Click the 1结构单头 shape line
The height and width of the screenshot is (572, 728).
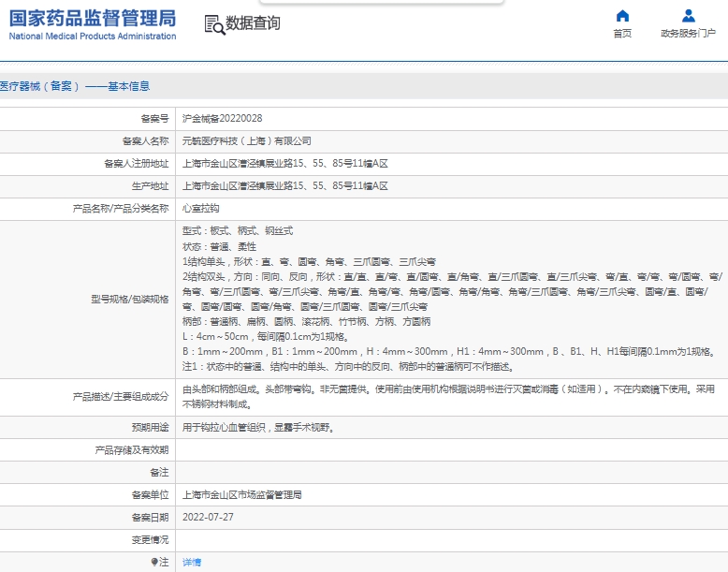point(309,261)
